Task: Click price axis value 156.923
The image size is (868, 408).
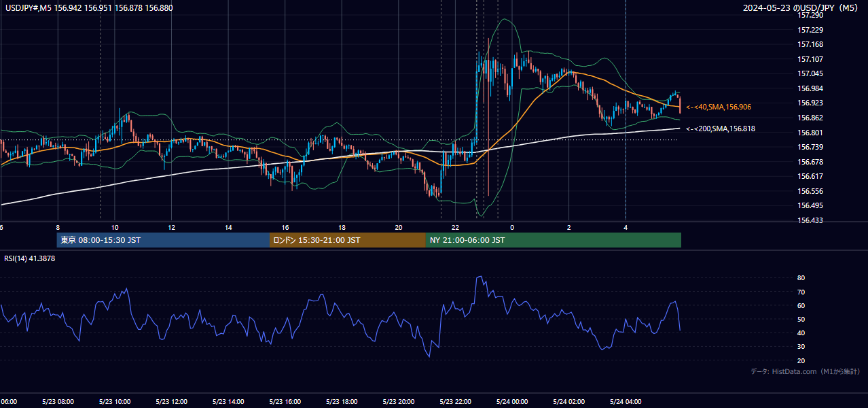Action: 810,103
